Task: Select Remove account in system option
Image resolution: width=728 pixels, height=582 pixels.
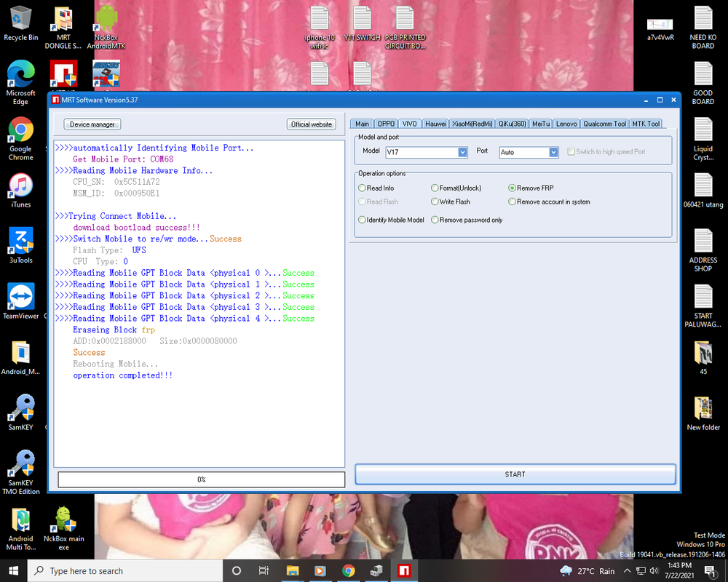Action: (549, 202)
